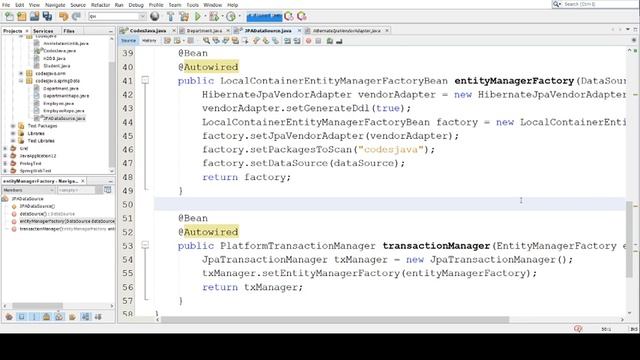Expand the codesjava.orm package node

[21, 73]
